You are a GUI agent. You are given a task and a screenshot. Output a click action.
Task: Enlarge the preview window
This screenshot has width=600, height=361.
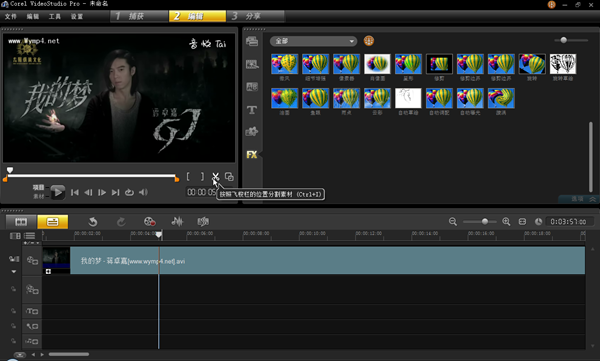(229, 176)
